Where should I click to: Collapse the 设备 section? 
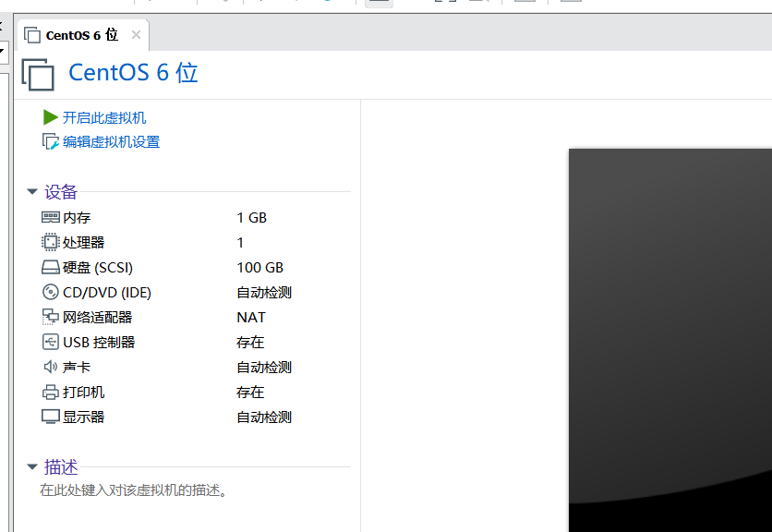pyautogui.click(x=32, y=191)
